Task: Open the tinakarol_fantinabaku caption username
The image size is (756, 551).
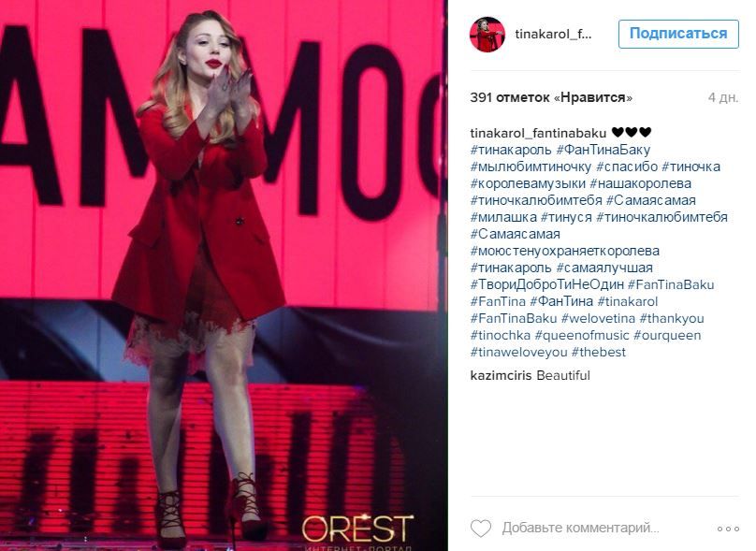Action: click(538, 133)
